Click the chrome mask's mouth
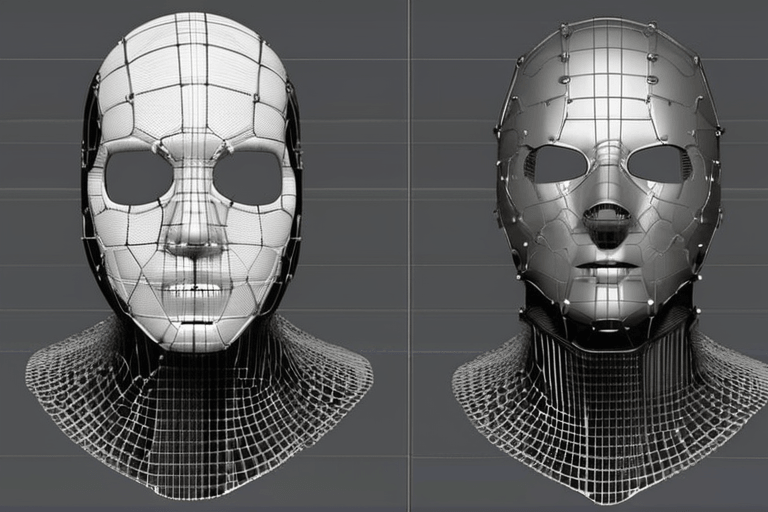 point(608,268)
